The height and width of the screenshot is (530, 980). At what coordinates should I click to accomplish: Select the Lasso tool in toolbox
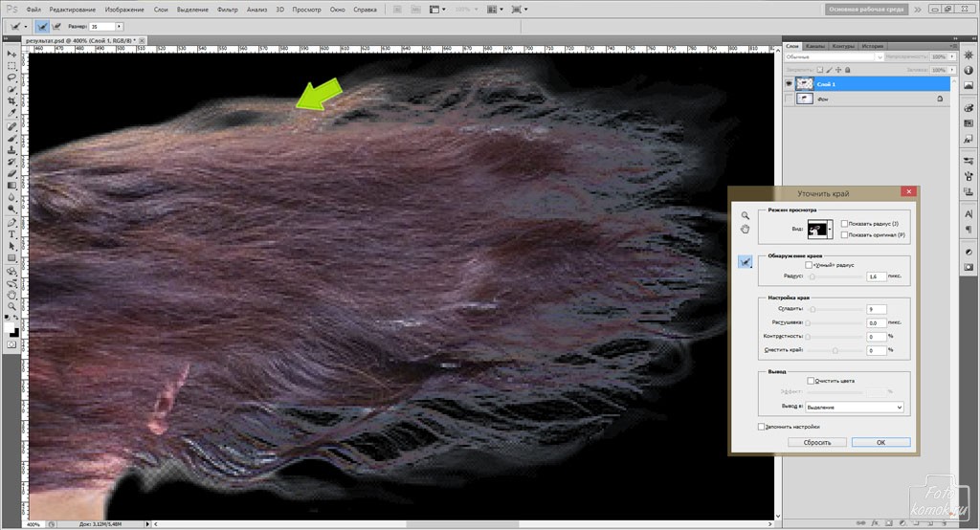click(11, 77)
